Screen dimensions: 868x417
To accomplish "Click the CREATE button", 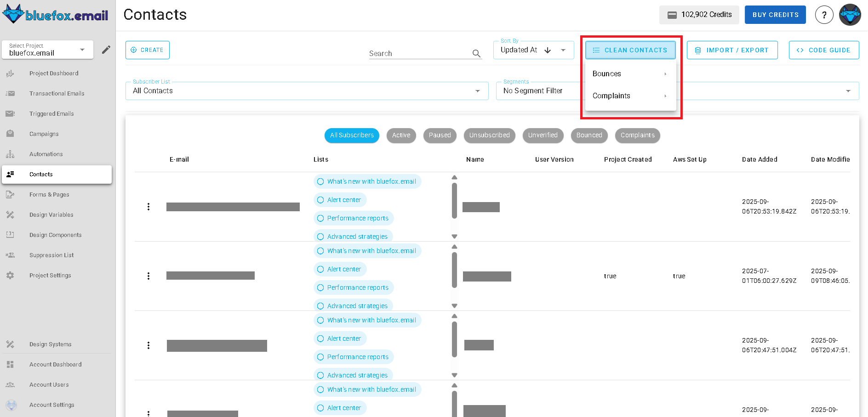I will coord(147,50).
